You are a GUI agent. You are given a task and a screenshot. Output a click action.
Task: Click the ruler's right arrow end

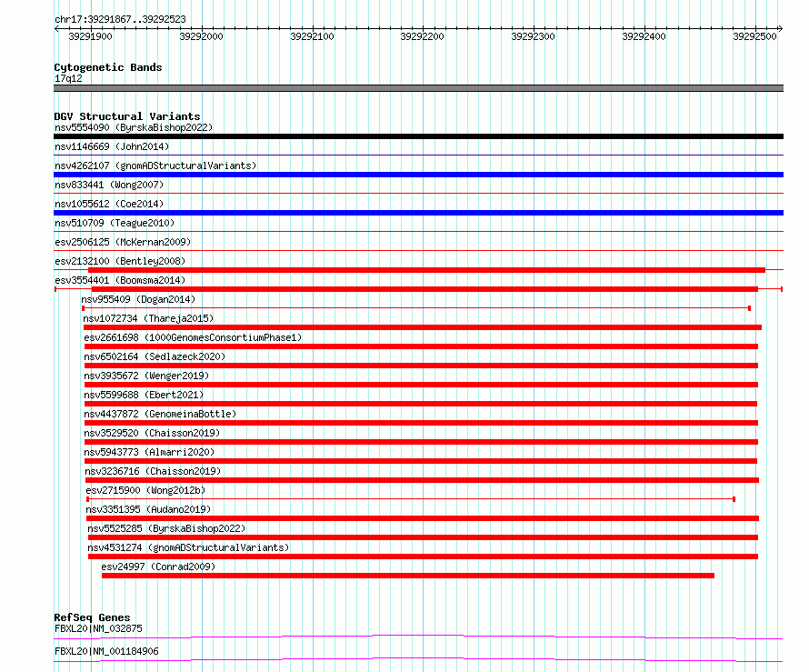tap(781, 29)
